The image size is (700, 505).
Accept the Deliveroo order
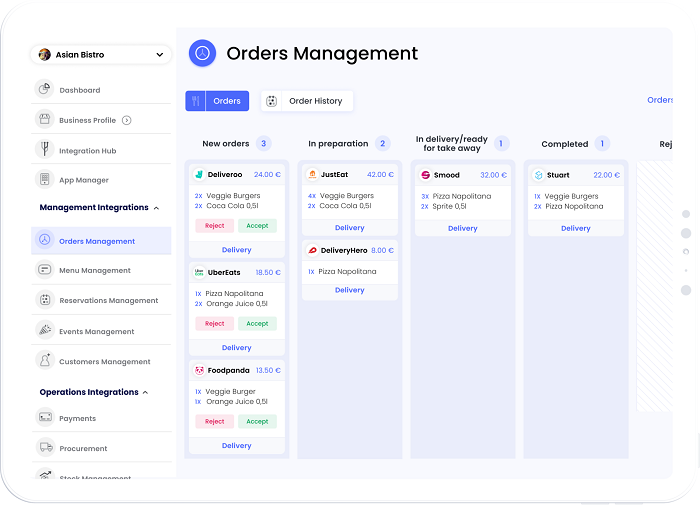[x=257, y=226]
